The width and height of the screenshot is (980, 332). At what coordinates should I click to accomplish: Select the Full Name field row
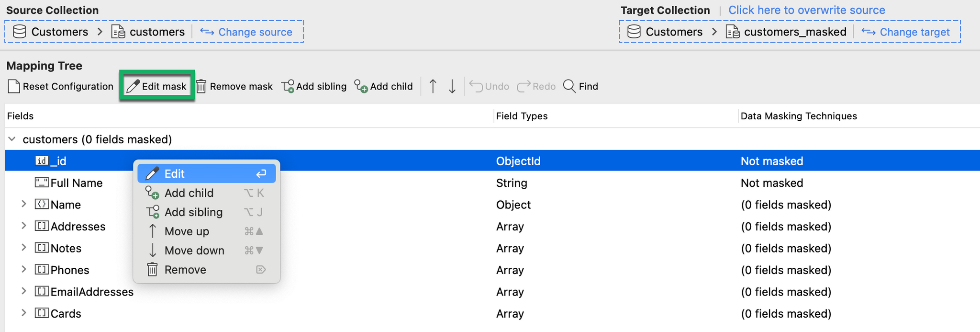coord(77,183)
